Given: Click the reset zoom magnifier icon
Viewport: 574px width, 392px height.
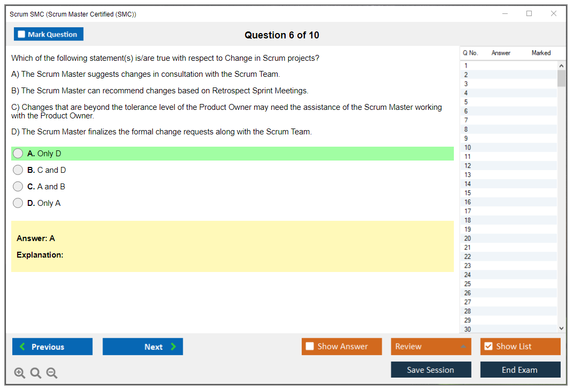Looking at the screenshot, I should [x=36, y=373].
